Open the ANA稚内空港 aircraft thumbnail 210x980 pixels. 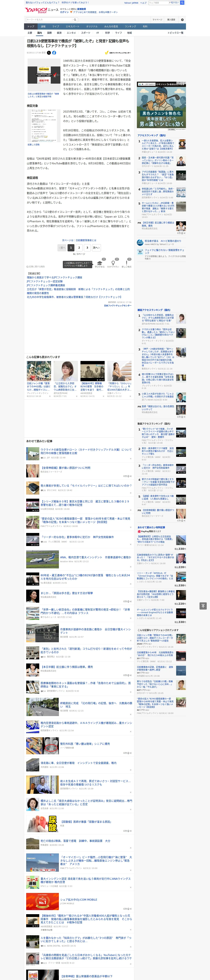[42, 559]
